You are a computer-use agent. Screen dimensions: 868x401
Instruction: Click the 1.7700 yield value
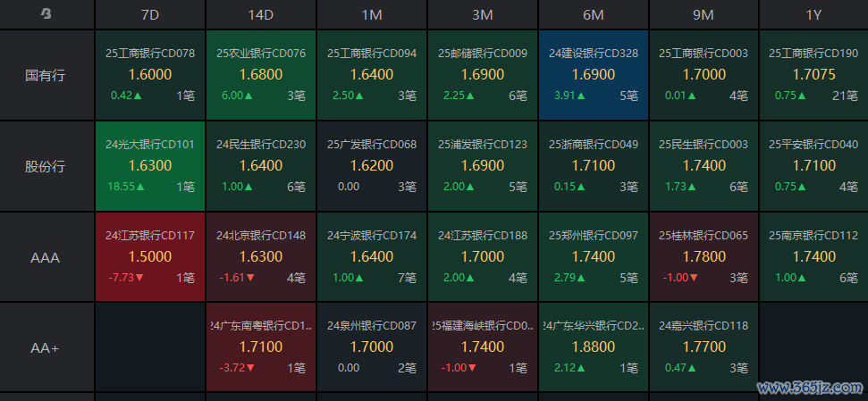point(704,347)
